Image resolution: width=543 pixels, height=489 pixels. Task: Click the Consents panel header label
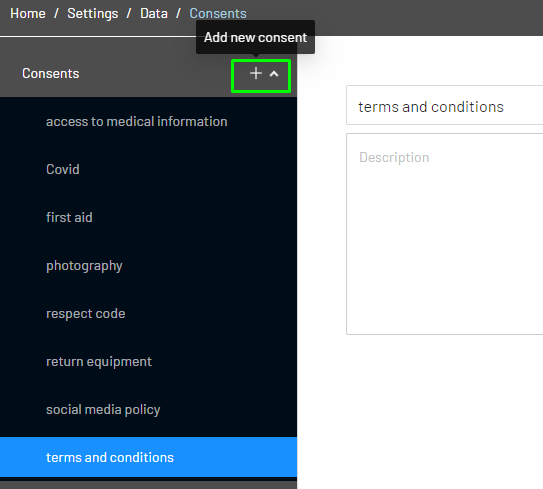click(51, 73)
